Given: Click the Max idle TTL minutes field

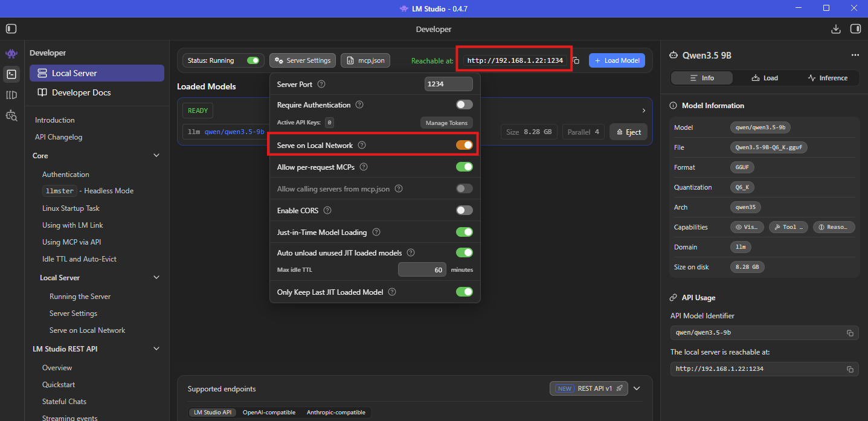Looking at the screenshot, I should (x=422, y=270).
